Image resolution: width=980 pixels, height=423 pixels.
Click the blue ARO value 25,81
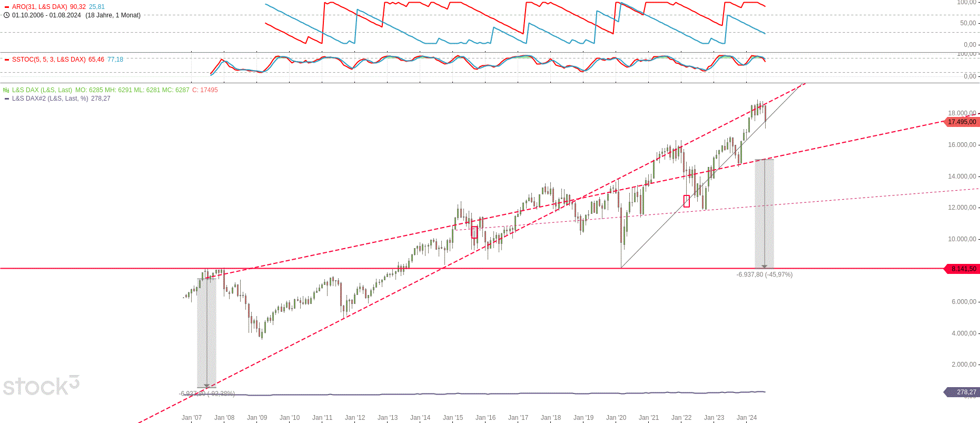(x=97, y=7)
